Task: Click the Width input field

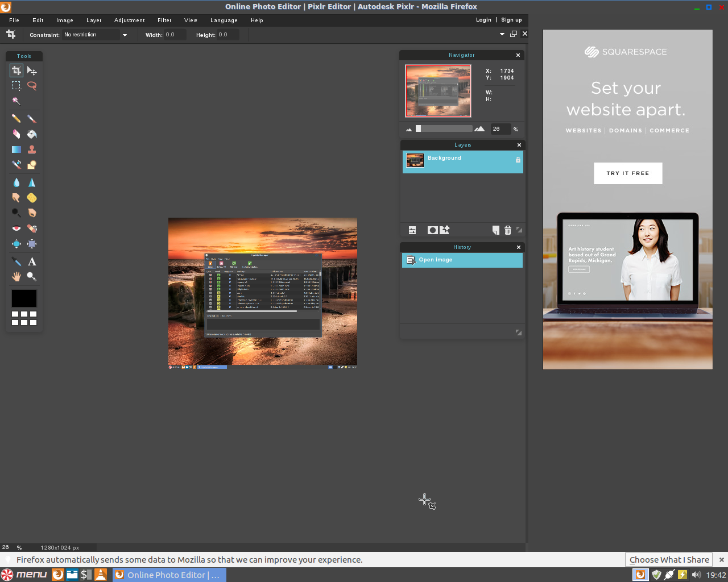Action: pyautogui.click(x=175, y=35)
